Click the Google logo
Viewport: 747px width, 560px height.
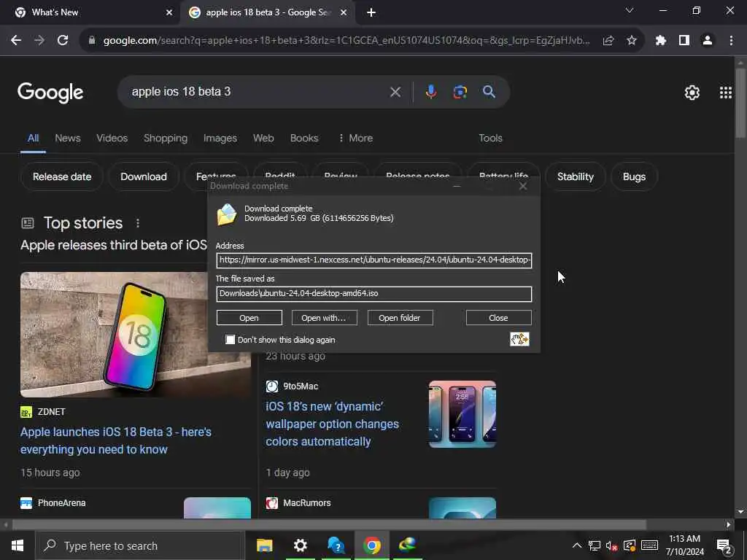point(50,93)
